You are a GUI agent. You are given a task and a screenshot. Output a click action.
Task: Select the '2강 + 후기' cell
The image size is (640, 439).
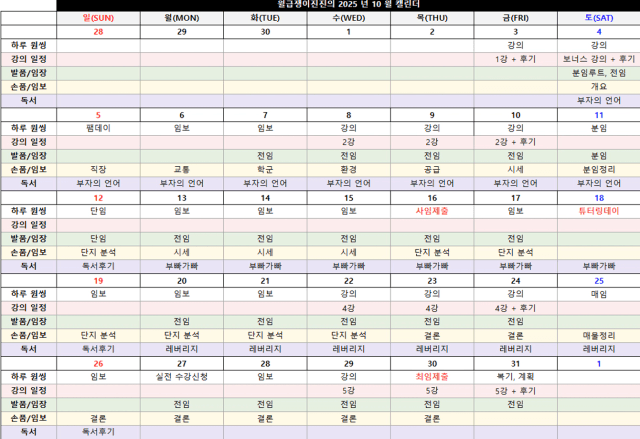click(516, 142)
